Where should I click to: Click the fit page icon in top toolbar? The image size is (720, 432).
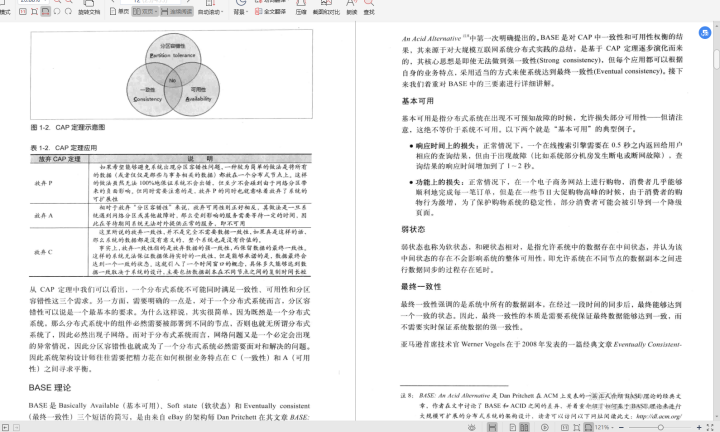[34, 11]
